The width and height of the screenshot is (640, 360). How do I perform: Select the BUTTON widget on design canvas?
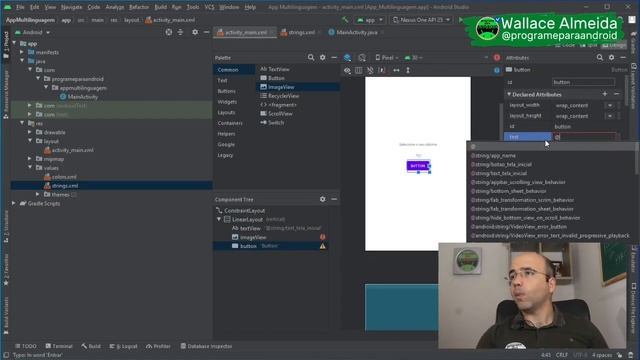[418, 166]
